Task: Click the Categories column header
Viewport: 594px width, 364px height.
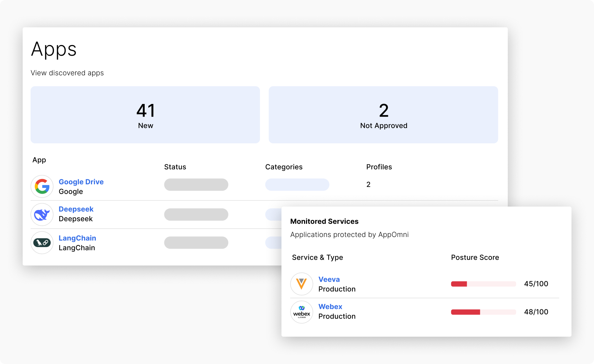Action: (x=284, y=167)
